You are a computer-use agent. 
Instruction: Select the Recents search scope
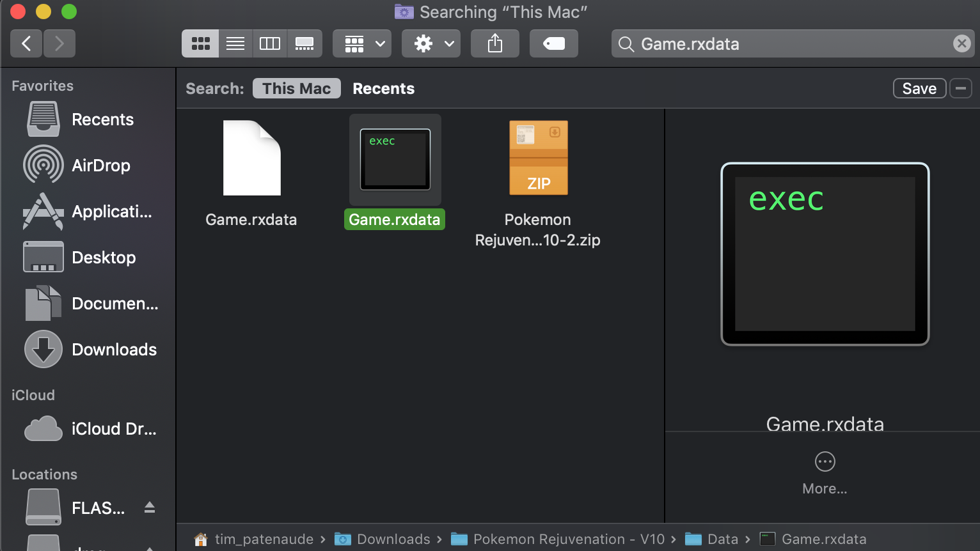pyautogui.click(x=383, y=88)
